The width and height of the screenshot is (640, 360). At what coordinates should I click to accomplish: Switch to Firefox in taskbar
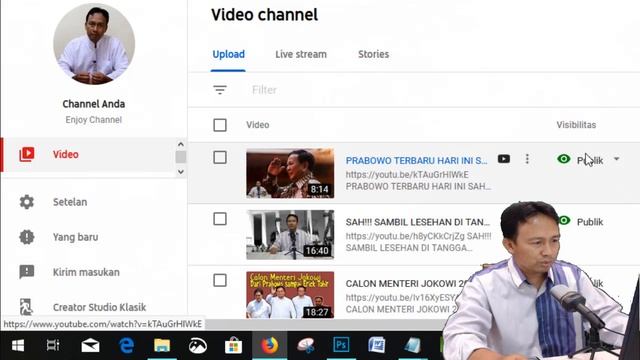(x=269, y=346)
